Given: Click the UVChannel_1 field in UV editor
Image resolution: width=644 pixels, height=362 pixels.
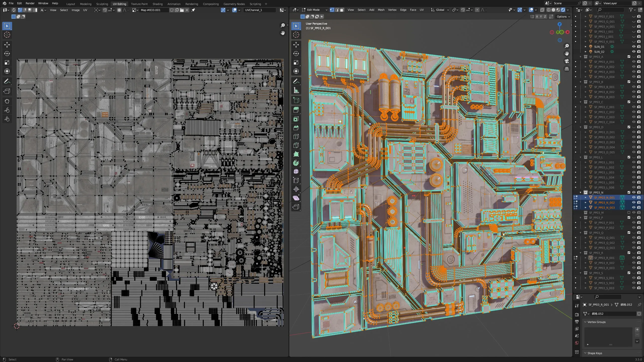Looking at the screenshot, I should 259,10.
